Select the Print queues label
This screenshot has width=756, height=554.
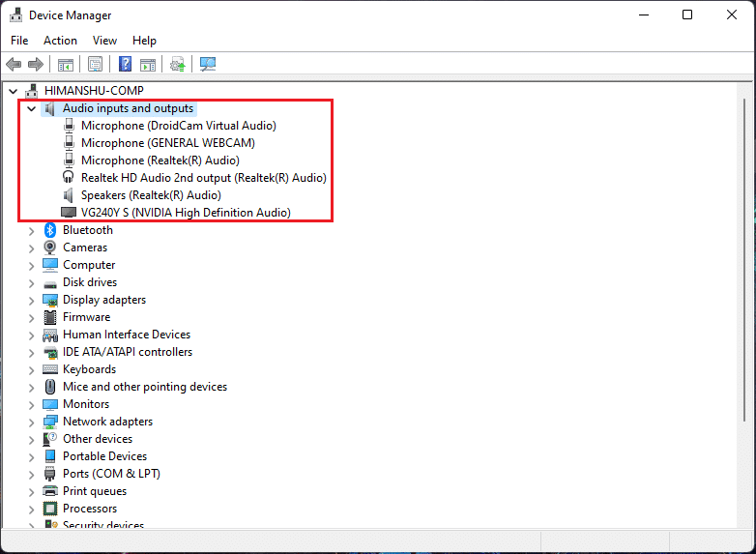pyautogui.click(x=95, y=491)
